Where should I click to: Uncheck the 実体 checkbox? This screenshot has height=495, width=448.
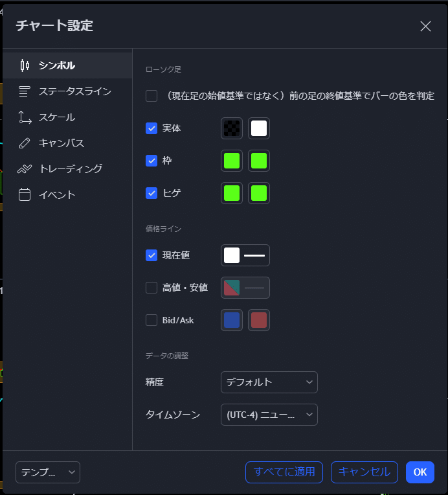tap(151, 128)
